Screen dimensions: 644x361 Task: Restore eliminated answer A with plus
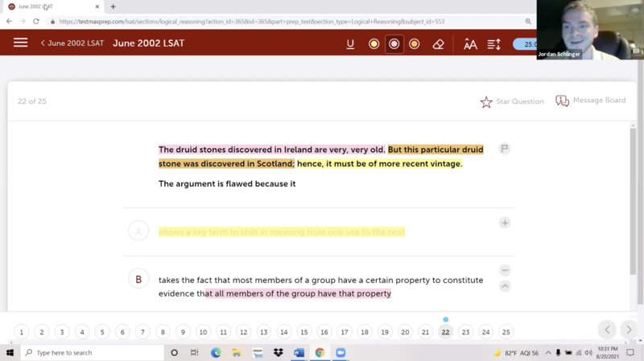click(x=505, y=223)
